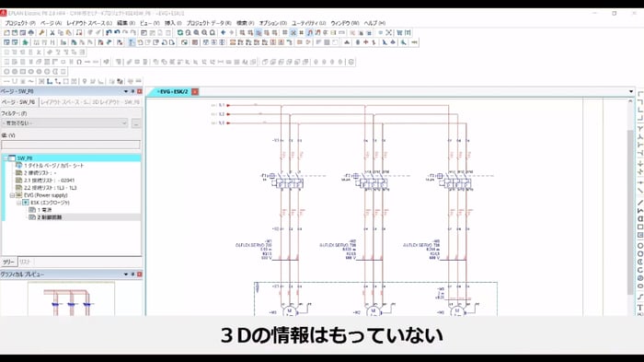644x362 pixels.
Task: Switch to the レイアウトスペース navigator tab
Action: [65, 102]
